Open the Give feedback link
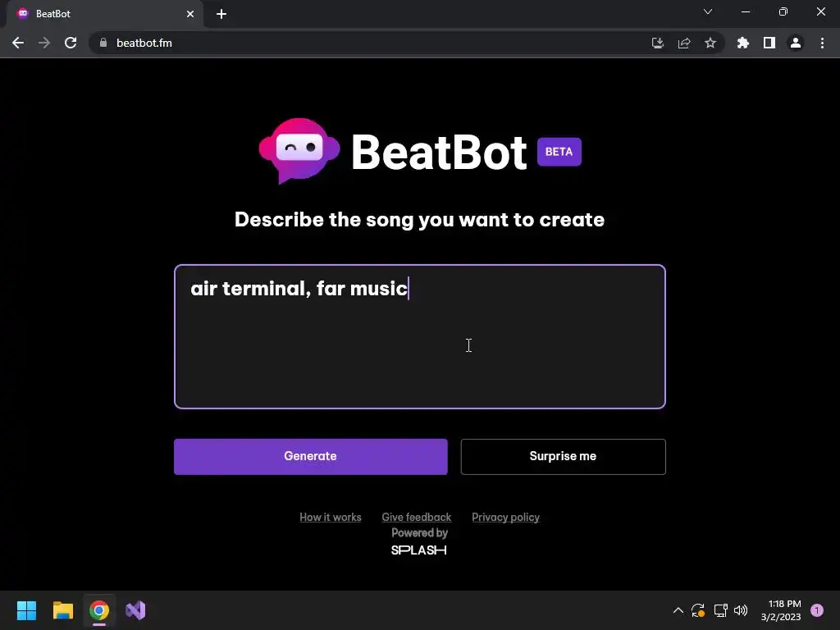Viewport: 840px width, 630px height. [x=416, y=517]
